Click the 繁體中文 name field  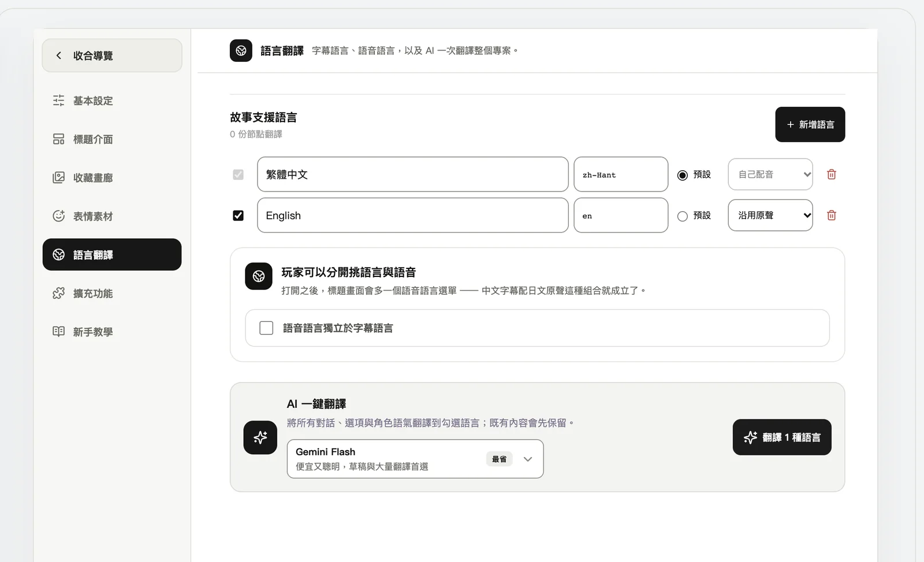[x=413, y=174]
